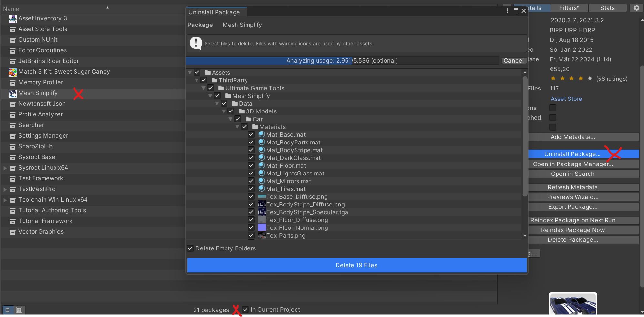Click the JetBrains Rider Editor archive icon

coord(13,62)
